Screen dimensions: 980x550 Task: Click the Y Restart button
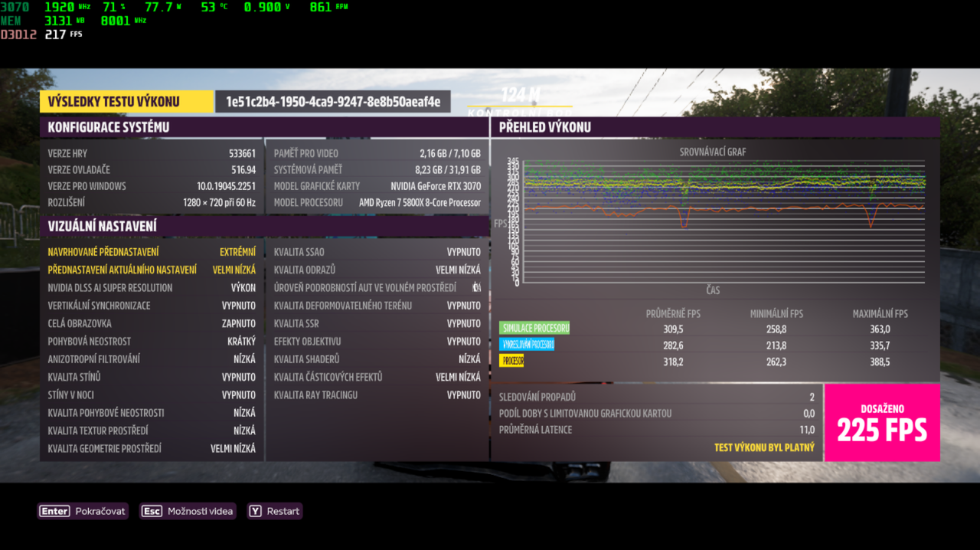tap(275, 511)
